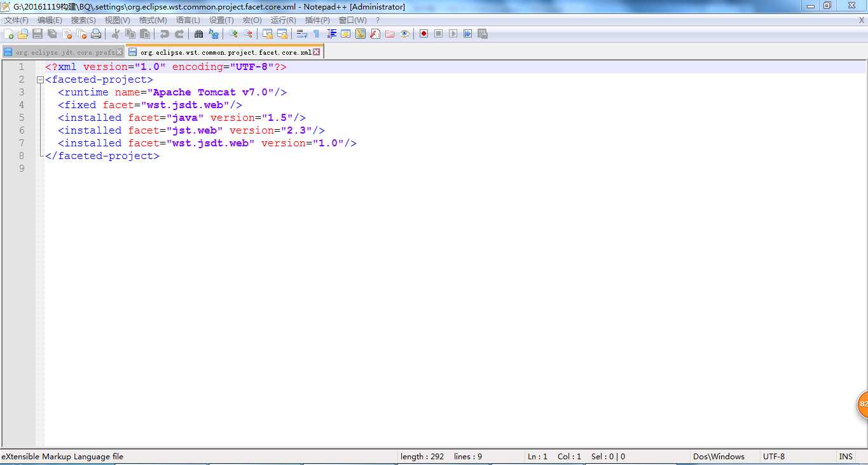Toggle synchronized vertical scrolling icon
868x465 pixels.
pos(268,34)
